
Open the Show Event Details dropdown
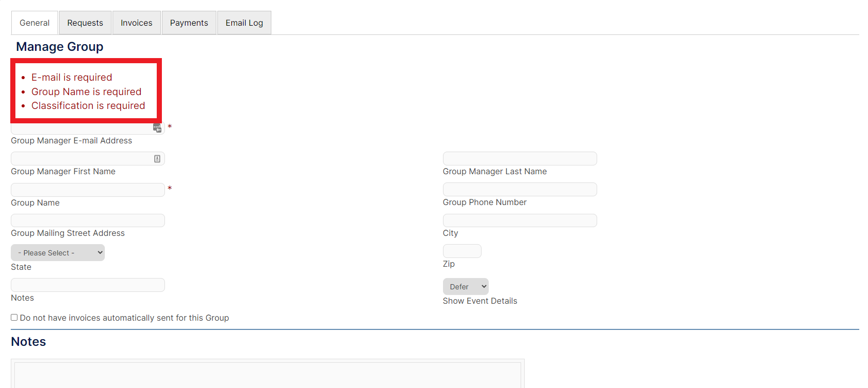pos(466,286)
